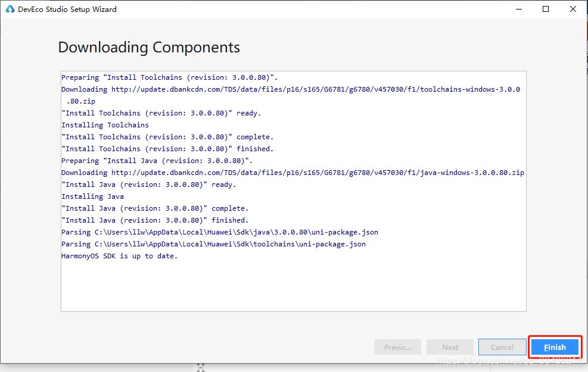The height and width of the screenshot is (372, 588).
Task: Click the Install Java "finished." log line
Action: [155, 220]
